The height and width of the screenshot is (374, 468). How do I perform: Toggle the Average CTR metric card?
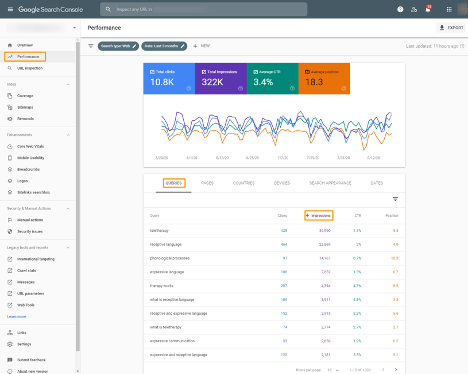pyautogui.click(x=272, y=78)
